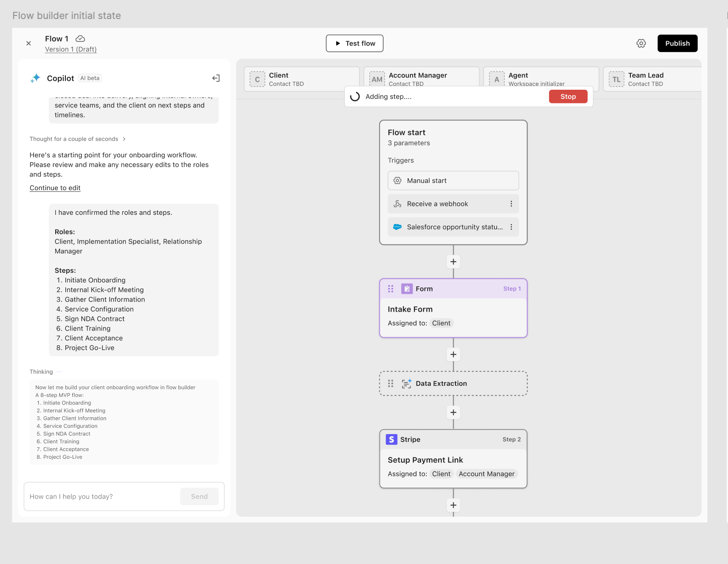Click the Step 1 label on the Form card
The image size is (728, 564).
pyautogui.click(x=512, y=289)
